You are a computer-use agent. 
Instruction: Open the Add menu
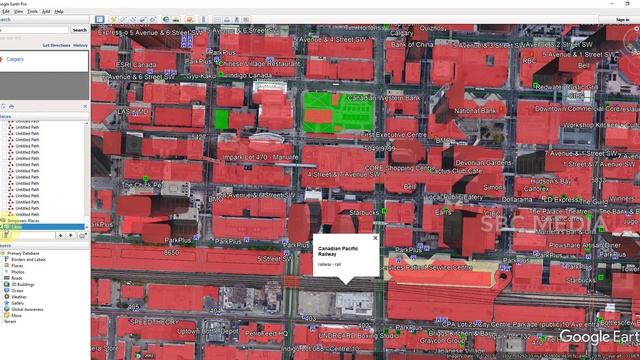click(x=46, y=11)
